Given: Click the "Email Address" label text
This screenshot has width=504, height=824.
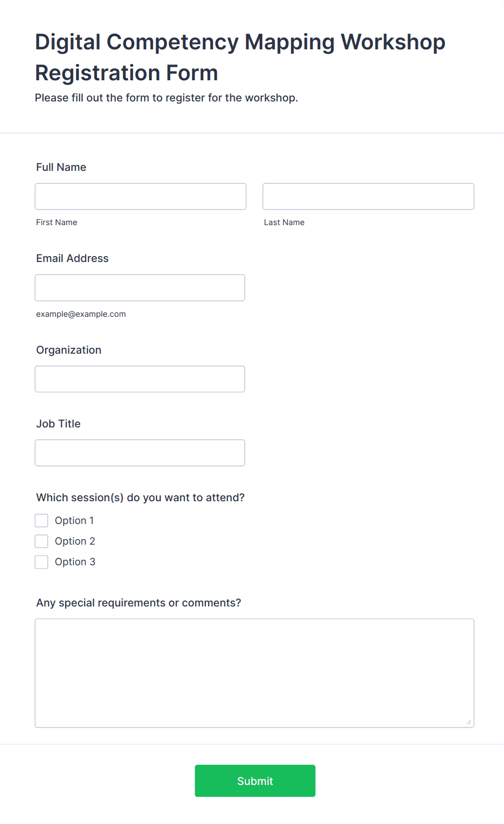Looking at the screenshot, I should pyautogui.click(x=72, y=258).
